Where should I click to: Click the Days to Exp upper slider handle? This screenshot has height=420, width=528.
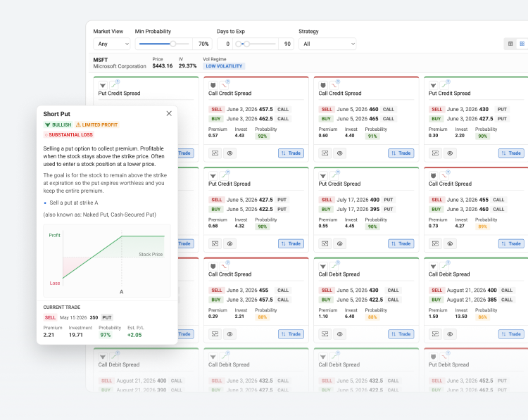(x=247, y=44)
